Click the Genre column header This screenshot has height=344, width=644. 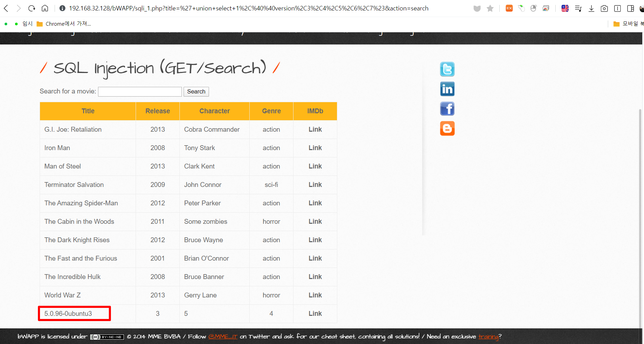[271, 111]
